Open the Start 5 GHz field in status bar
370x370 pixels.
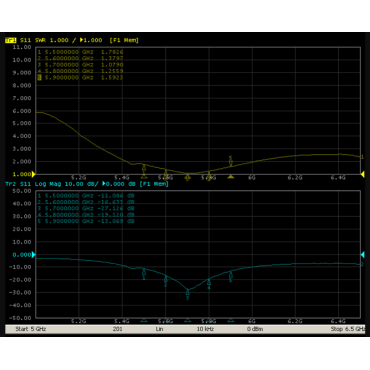(x=30, y=329)
